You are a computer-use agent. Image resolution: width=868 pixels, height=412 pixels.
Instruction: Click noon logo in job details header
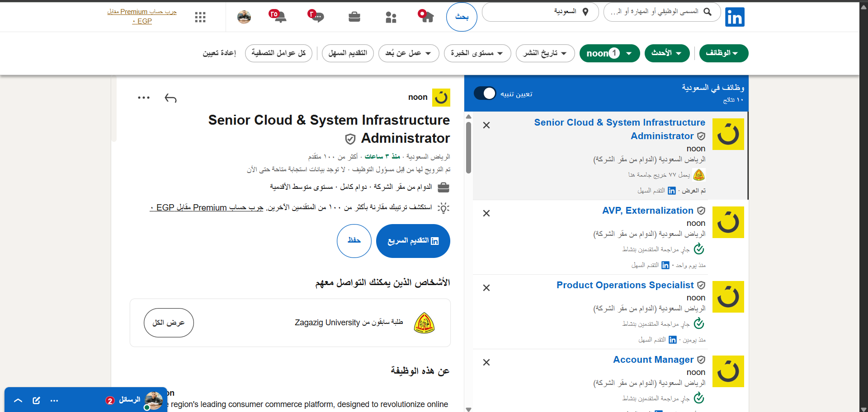coord(441,98)
